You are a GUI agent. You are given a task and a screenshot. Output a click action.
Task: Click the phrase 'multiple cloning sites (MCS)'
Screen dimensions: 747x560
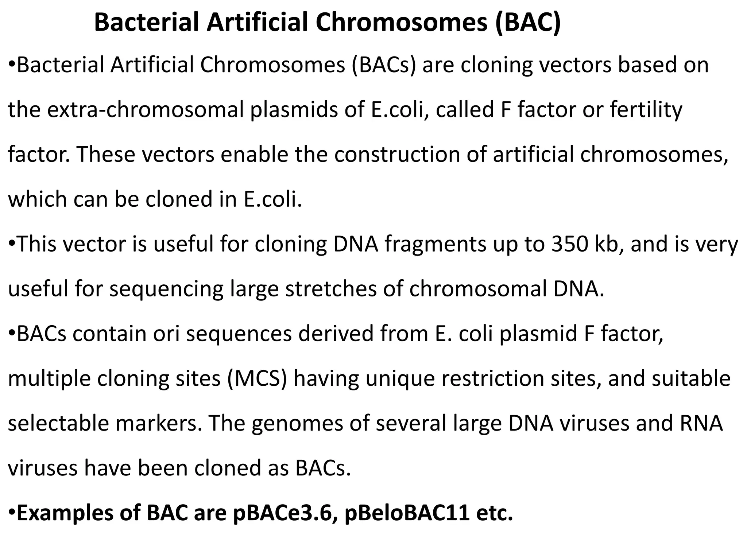click(148, 379)
